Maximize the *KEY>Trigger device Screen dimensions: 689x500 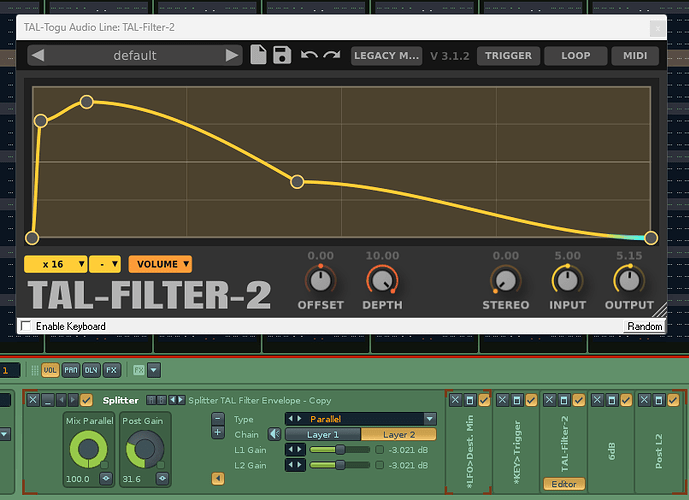[x=517, y=400]
